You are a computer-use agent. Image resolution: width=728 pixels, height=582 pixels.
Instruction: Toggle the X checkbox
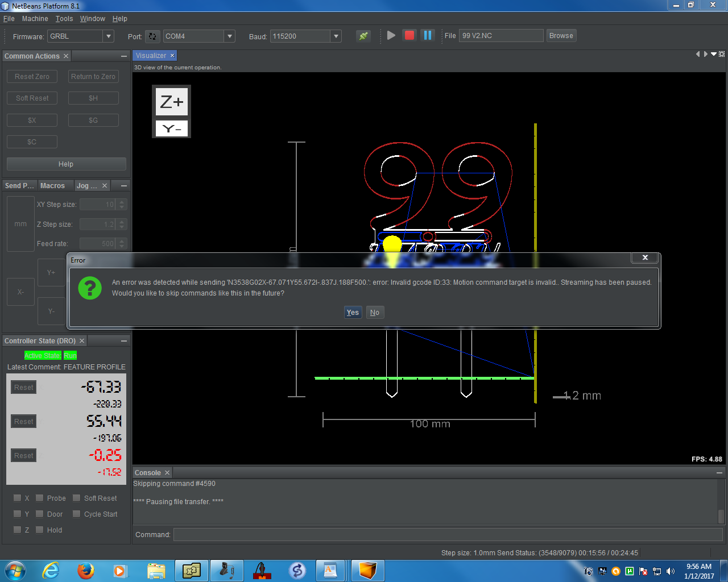(17, 498)
